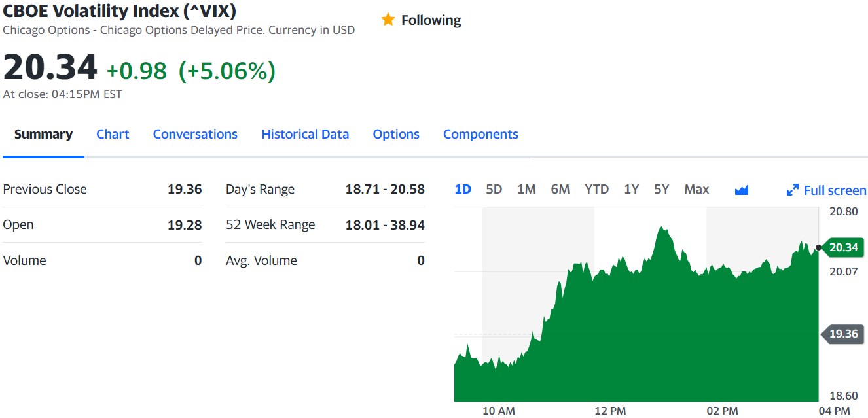Choose the YTD chart range

click(596, 189)
